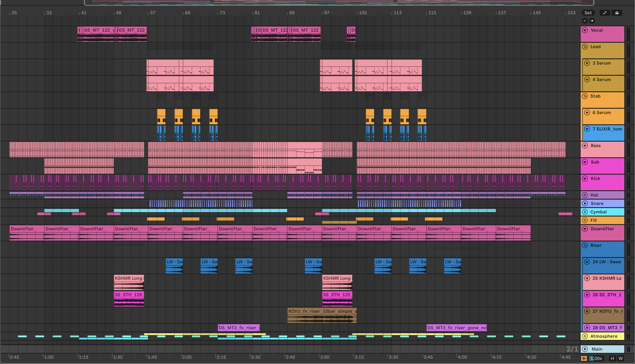Jump to the next locator arrow
The width and height of the screenshot is (635, 364).
click(x=592, y=21)
